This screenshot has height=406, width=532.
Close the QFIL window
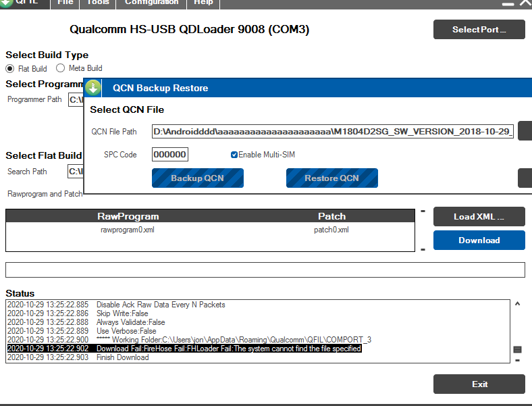[x=525, y=3]
